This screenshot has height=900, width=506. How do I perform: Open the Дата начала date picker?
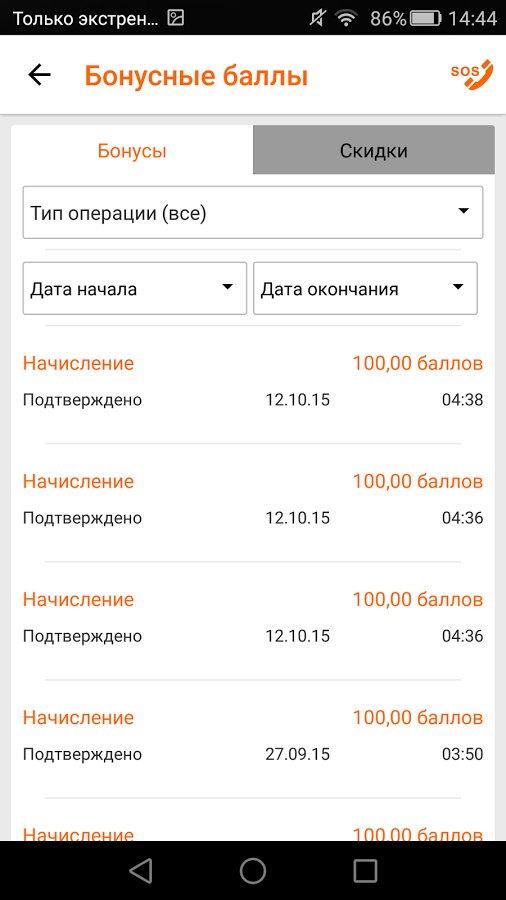tap(135, 288)
